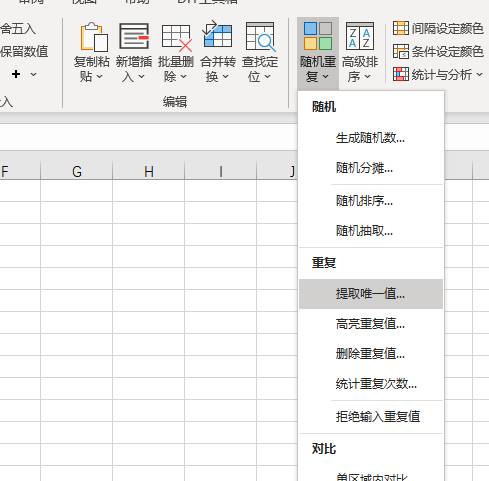
Task: Click the 保留数值 ribbon button
Action: pyautogui.click(x=24, y=51)
